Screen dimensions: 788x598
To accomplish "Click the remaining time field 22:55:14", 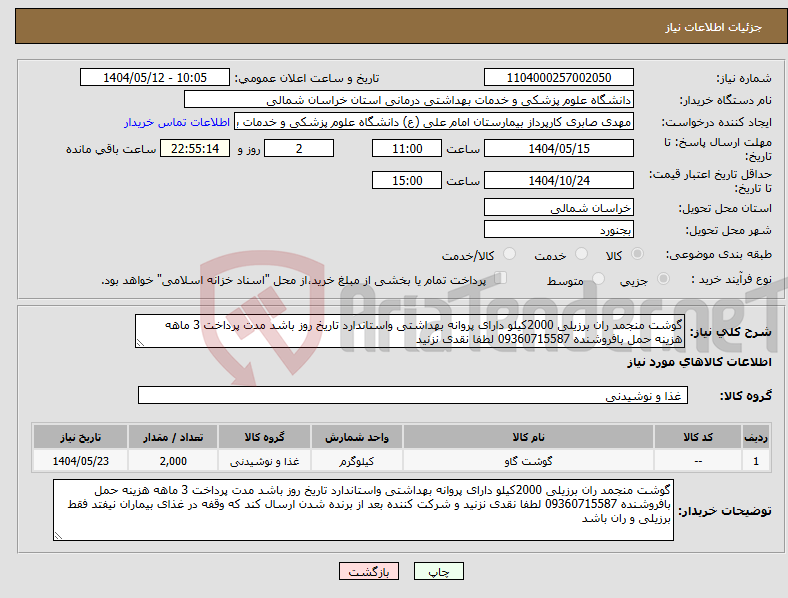I will pyautogui.click(x=195, y=149).
